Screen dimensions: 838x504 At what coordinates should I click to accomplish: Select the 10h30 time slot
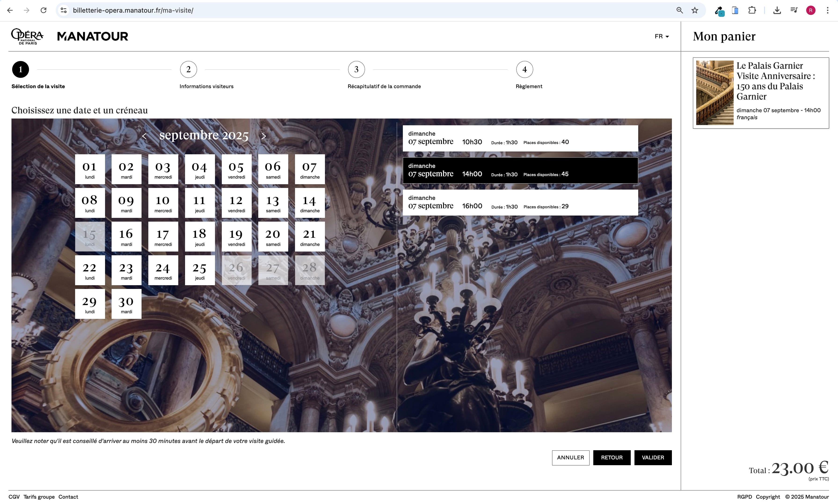tap(520, 138)
